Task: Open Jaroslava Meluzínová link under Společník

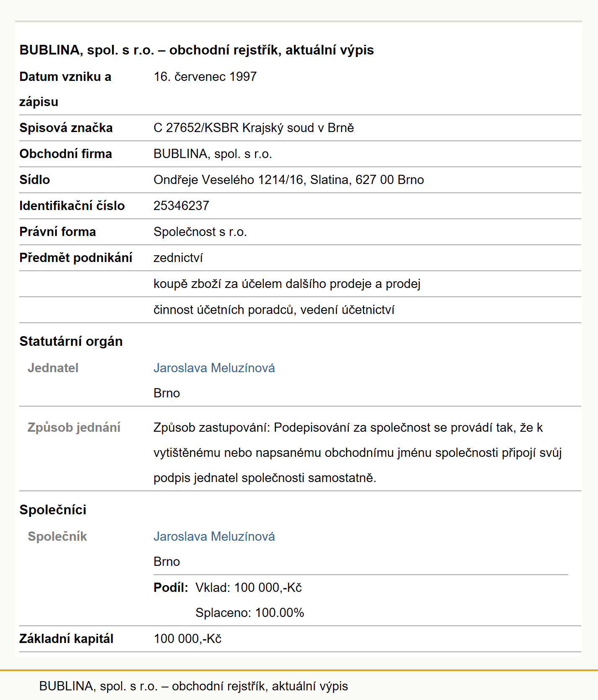Action: coord(214,537)
